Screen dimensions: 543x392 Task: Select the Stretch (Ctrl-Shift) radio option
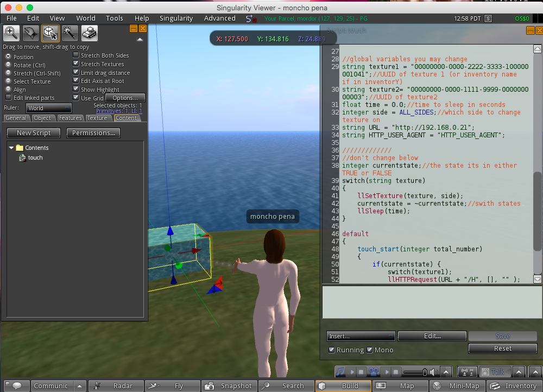(8, 73)
